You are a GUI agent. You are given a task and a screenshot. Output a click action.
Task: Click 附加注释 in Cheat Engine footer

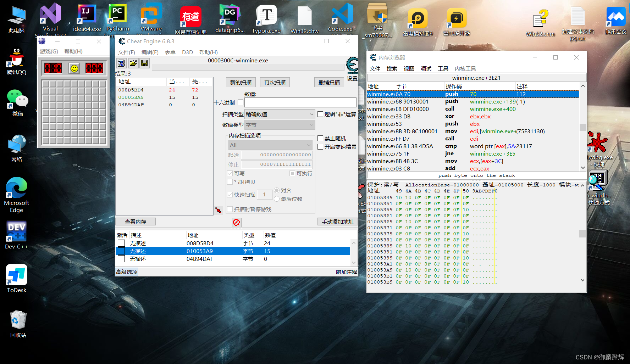click(347, 272)
